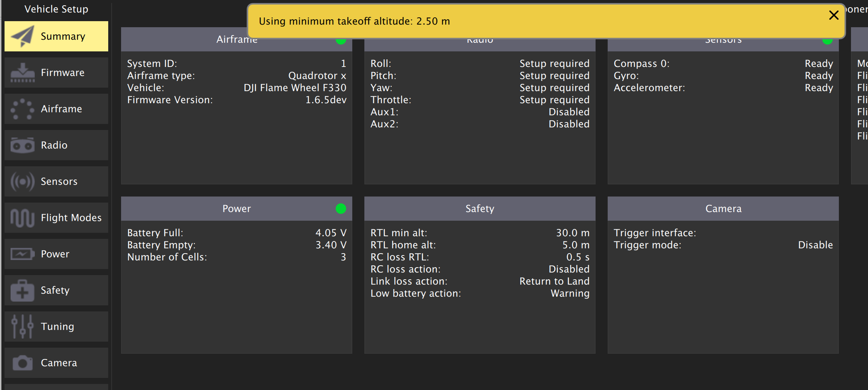The width and height of the screenshot is (868, 390).
Task: Click the Aux1 Disabled value
Action: (x=569, y=112)
